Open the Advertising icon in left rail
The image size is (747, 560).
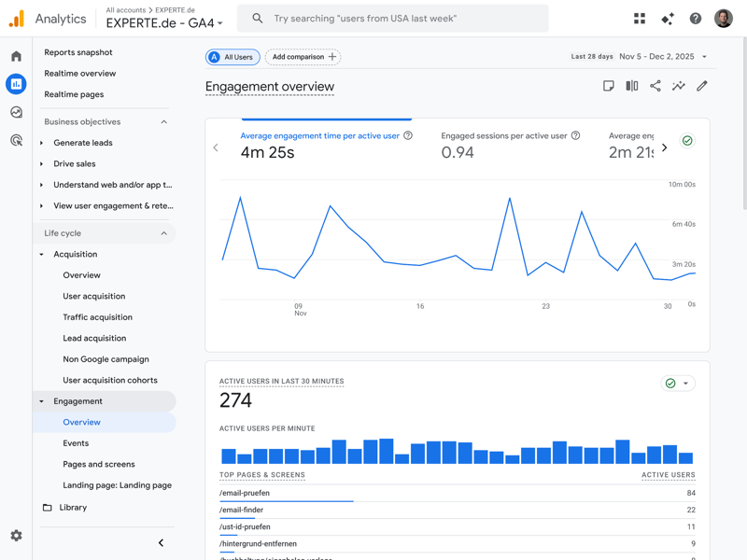(16, 140)
